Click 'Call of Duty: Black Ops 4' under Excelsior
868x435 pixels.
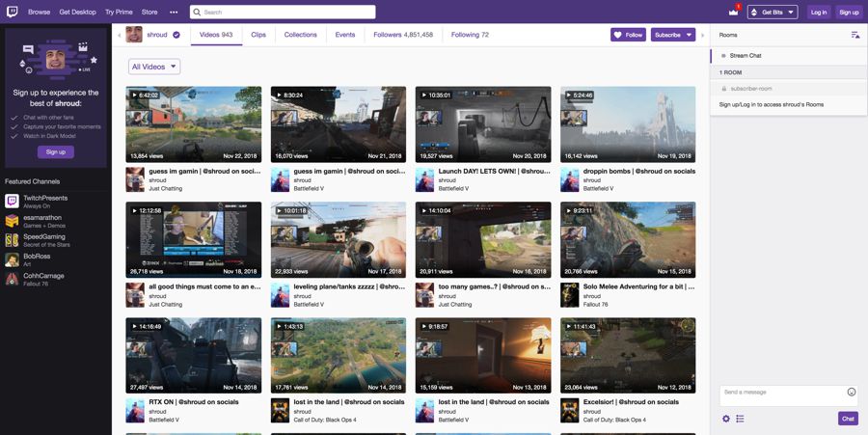tap(614, 420)
